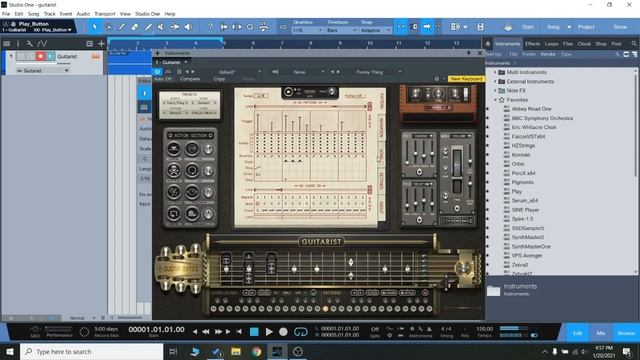Select the Eraser tool
640x360 pixels.
coord(135,27)
